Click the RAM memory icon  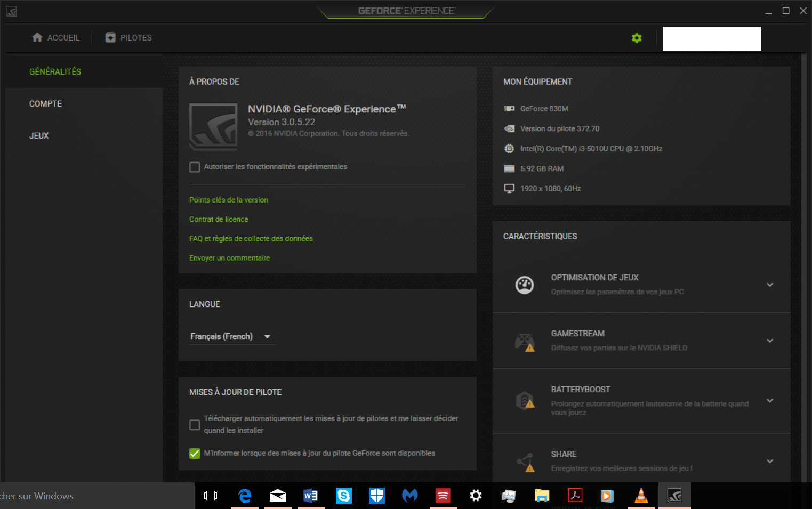click(x=509, y=168)
